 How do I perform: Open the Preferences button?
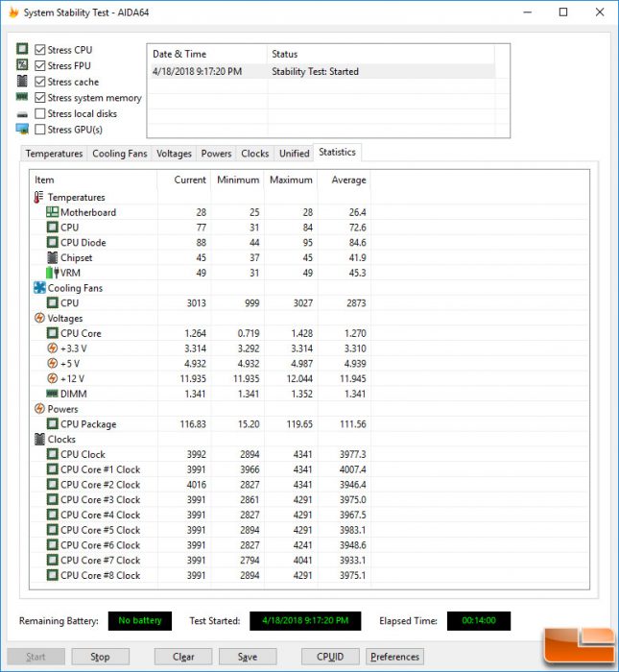[x=394, y=657]
